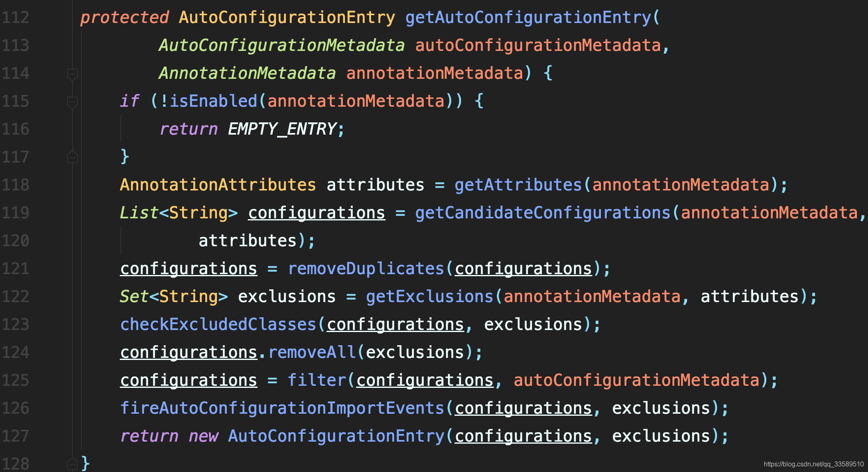
Task: Click line number 112 in gutter
Action: [x=16, y=18]
